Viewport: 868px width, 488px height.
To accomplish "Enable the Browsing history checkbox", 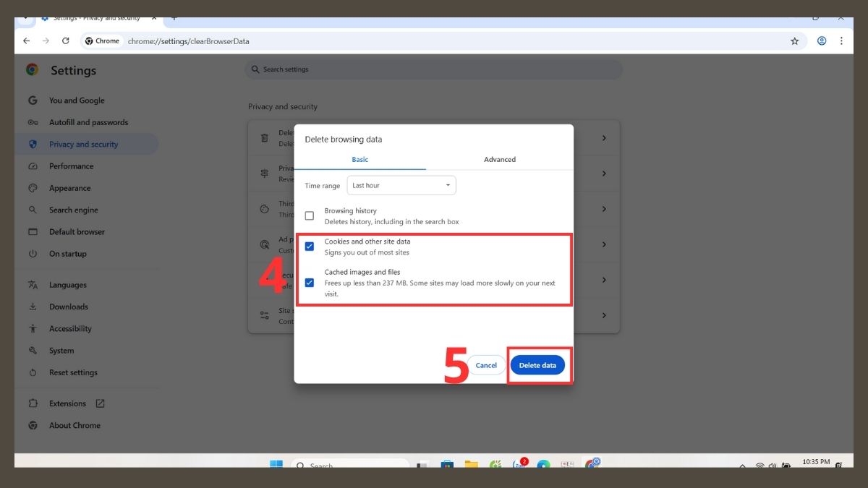I will coord(310,215).
